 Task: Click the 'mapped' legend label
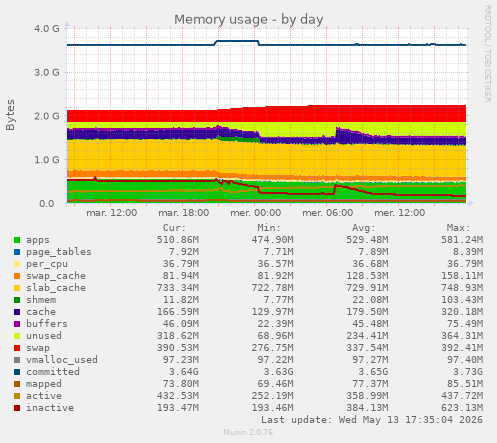point(44,384)
